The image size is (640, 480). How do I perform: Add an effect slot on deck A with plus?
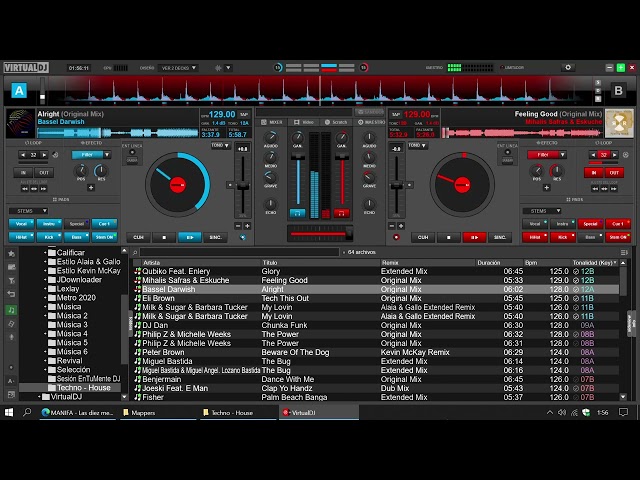[x=91, y=188]
